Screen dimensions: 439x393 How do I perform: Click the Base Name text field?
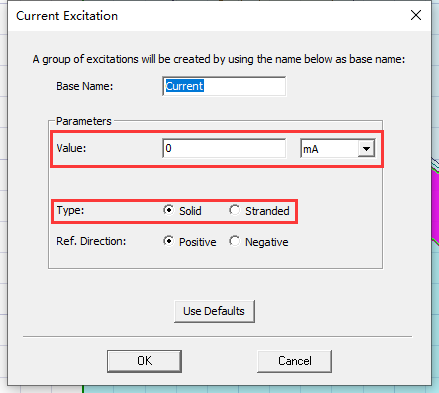click(x=224, y=86)
